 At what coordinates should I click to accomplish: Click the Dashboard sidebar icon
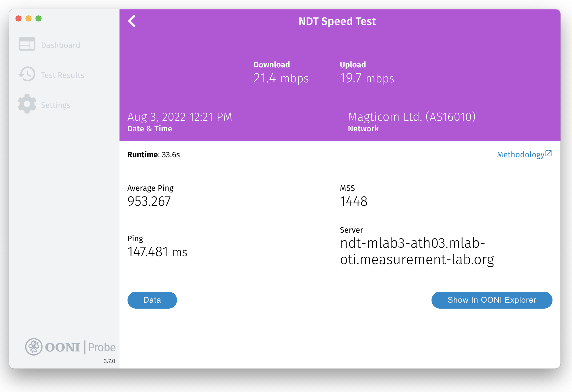(x=27, y=44)
